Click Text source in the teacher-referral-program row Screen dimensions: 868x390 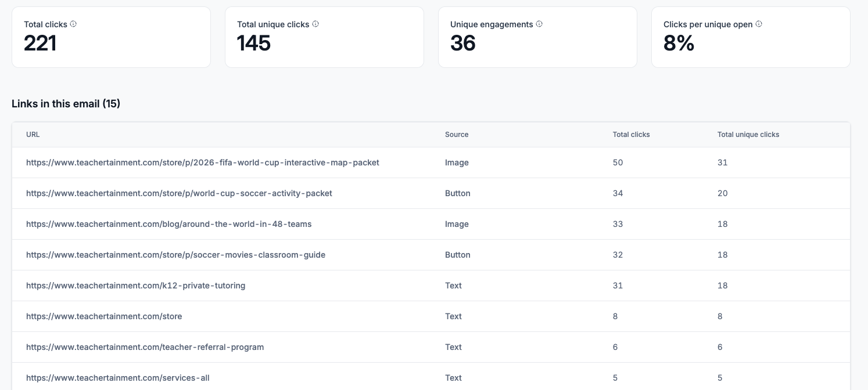click(x=453, y=347)
